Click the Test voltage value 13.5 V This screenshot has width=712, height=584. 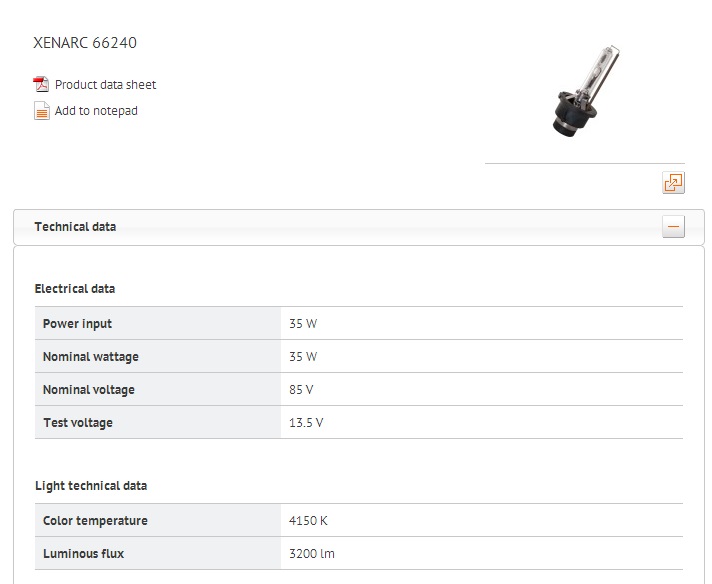(306, 423)
